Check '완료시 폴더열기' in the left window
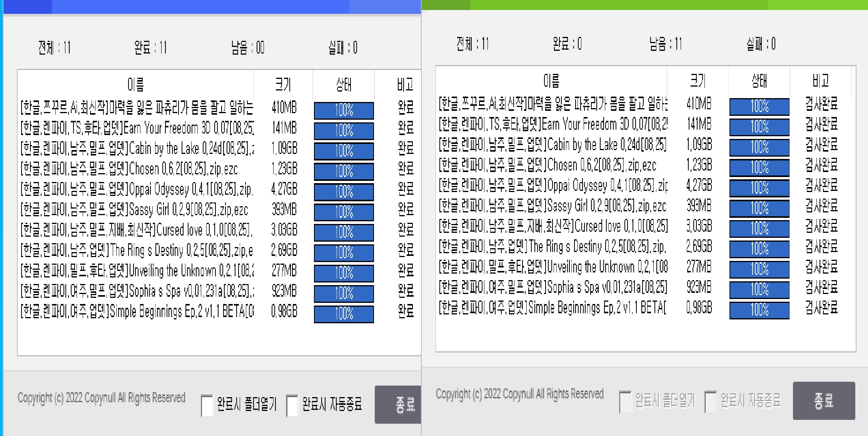 (207, 405)
